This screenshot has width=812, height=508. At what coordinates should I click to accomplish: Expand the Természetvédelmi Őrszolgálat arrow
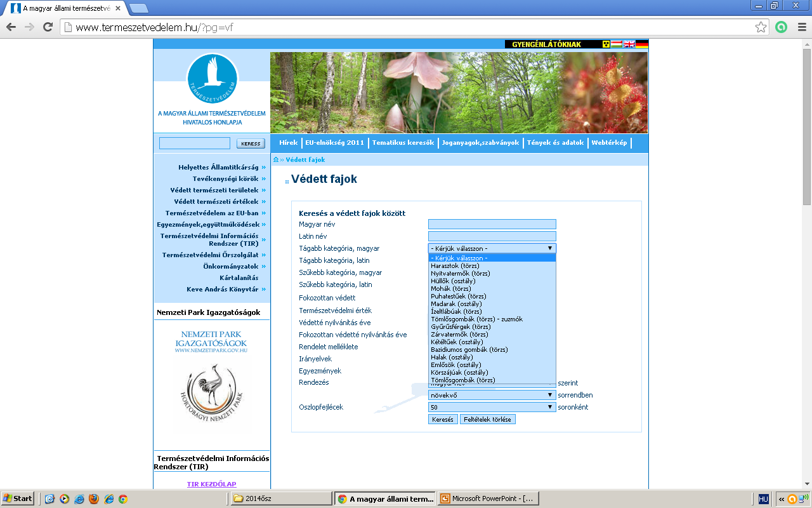263,255
